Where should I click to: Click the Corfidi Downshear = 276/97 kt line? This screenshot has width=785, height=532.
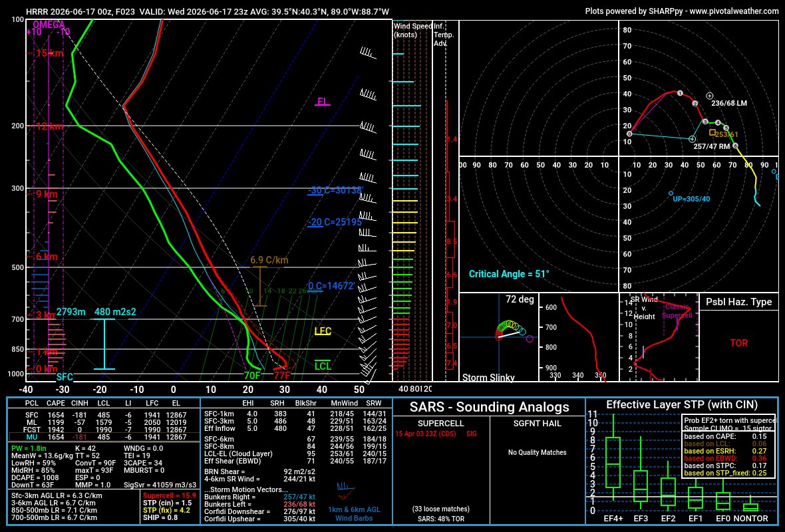pos(260,511)
